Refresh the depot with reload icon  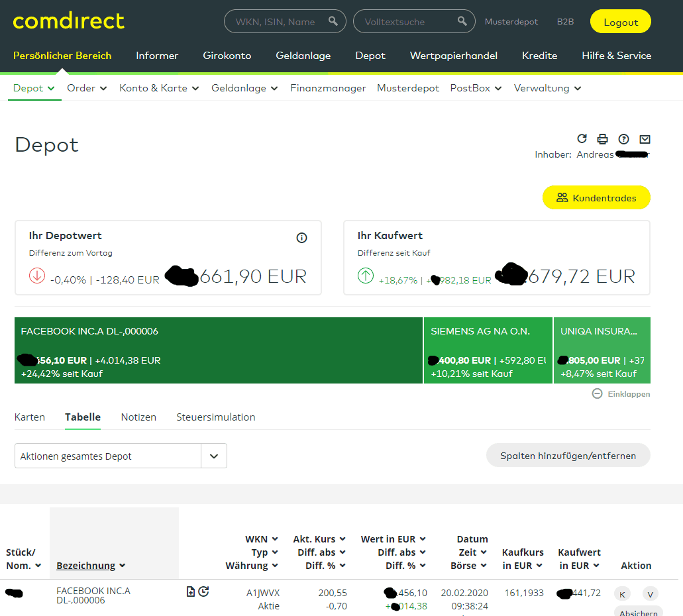coord(582,138)
